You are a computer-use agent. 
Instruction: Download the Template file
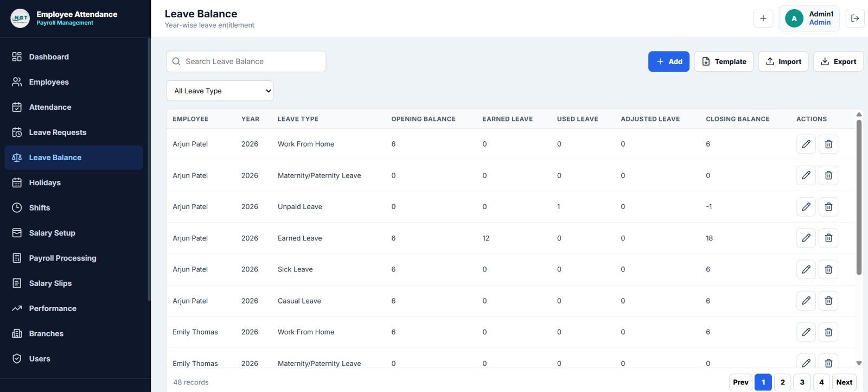click(724, 61)
